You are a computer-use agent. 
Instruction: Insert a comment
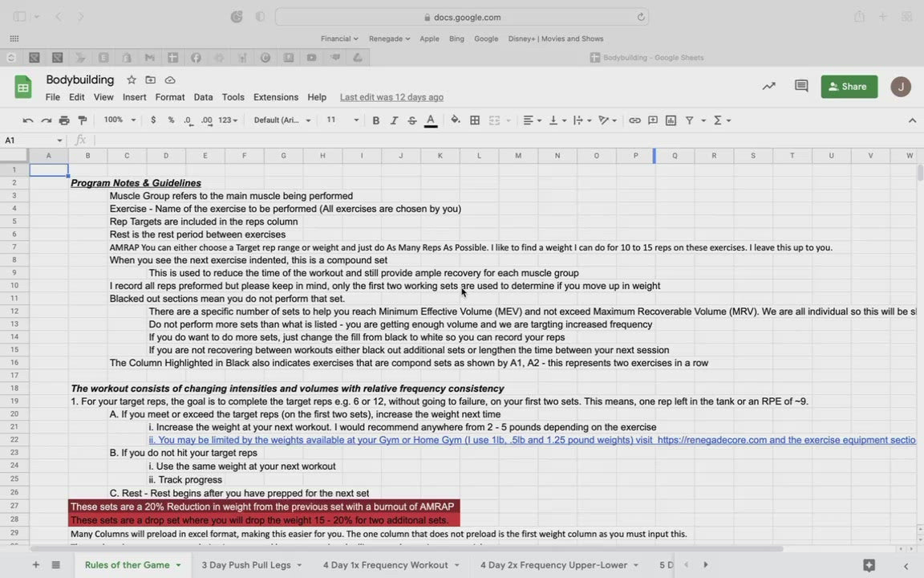coord(652,120)
